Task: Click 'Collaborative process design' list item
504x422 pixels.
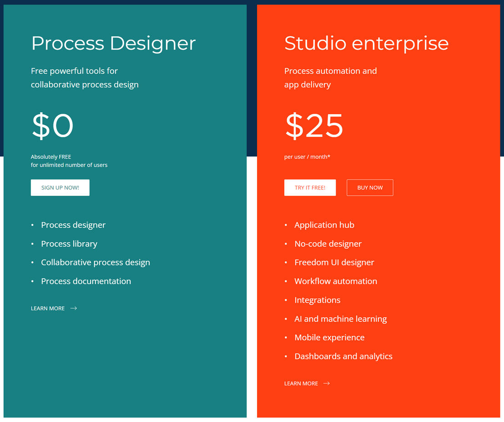Action: coord(96,263)
